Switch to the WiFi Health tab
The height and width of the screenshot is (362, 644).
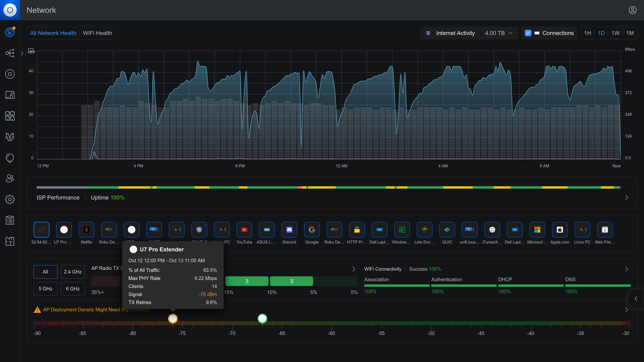(x=97, y=33)
